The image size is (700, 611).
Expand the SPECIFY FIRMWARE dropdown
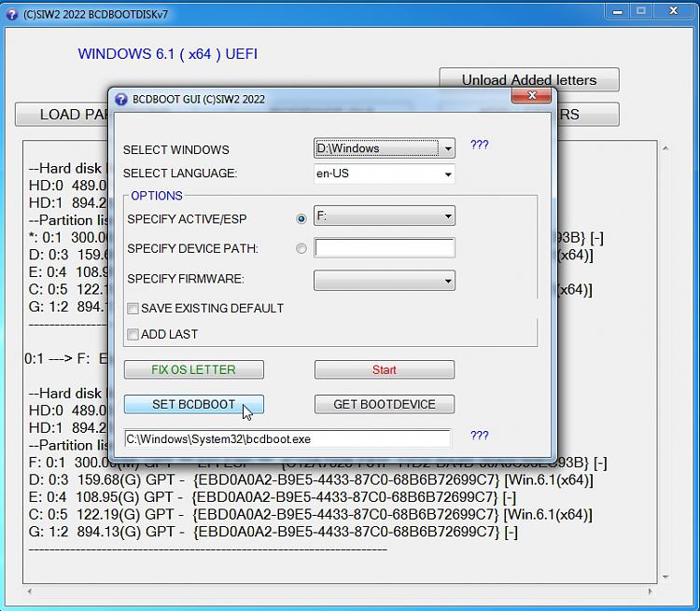(385, 280)
